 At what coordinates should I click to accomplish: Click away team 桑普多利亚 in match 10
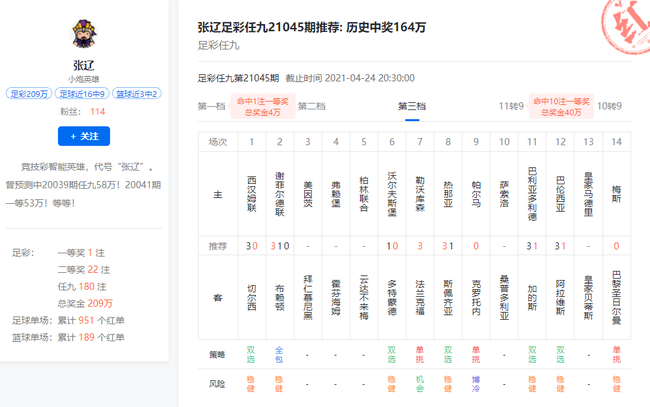504,298
